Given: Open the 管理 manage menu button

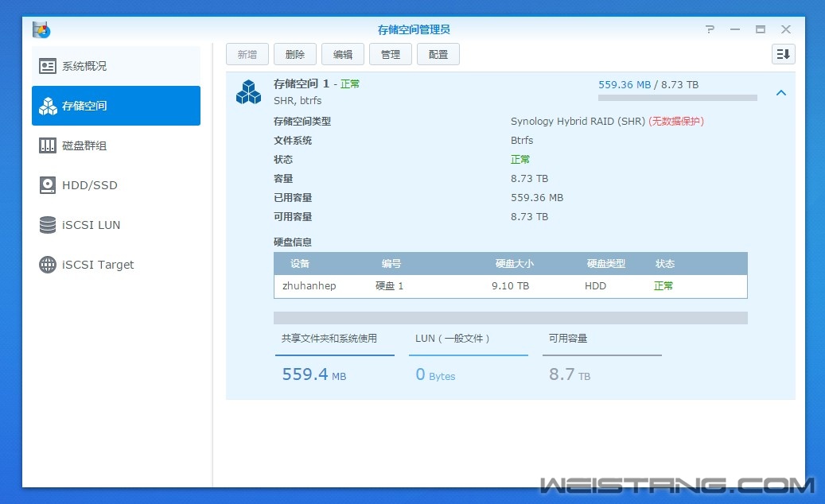Looking at the screenshot, I should (391, 54).
